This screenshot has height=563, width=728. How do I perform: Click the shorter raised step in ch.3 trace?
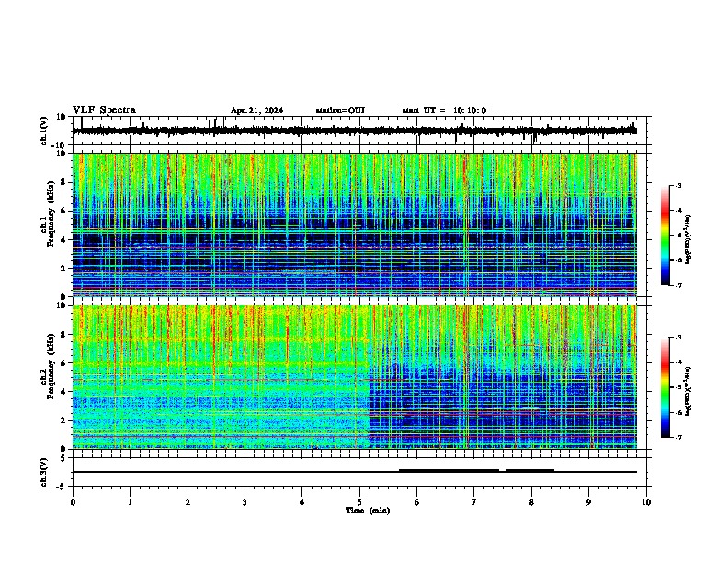pos(529,471)
